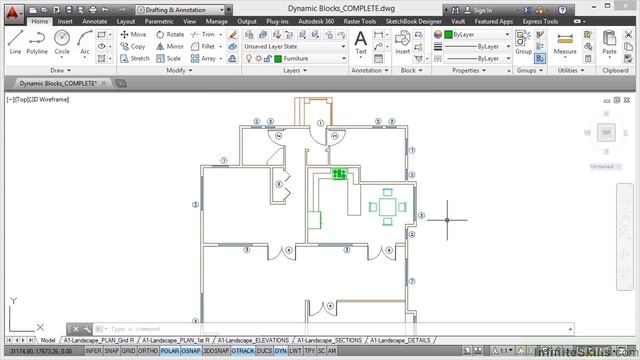Viewport: 640px width, 360px height.
Task: Click the Group tool
Action: [x=523, y=42]
